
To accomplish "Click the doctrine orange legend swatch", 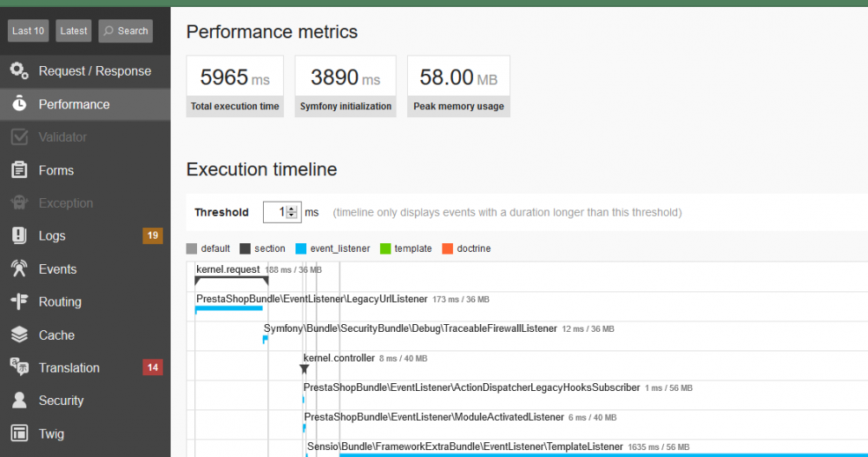I will 448,248.
